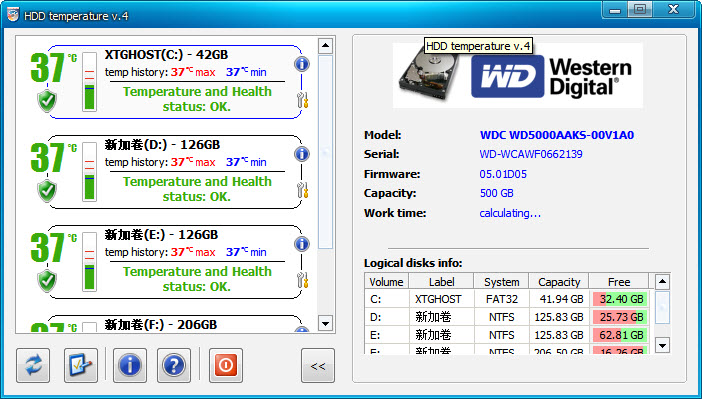Collapse the details panel with << button

coord(318,365)
